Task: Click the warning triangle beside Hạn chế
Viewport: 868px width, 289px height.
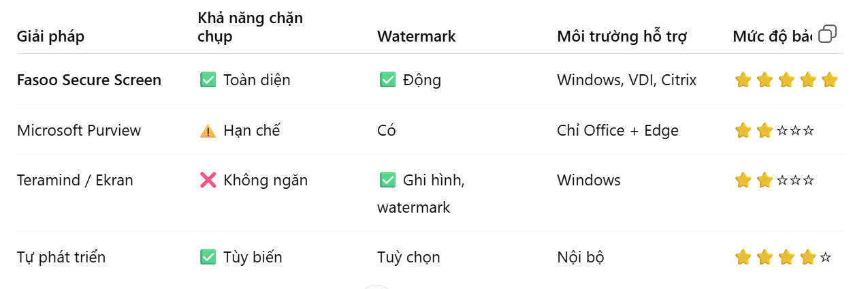Action: [x=208, y=130]
